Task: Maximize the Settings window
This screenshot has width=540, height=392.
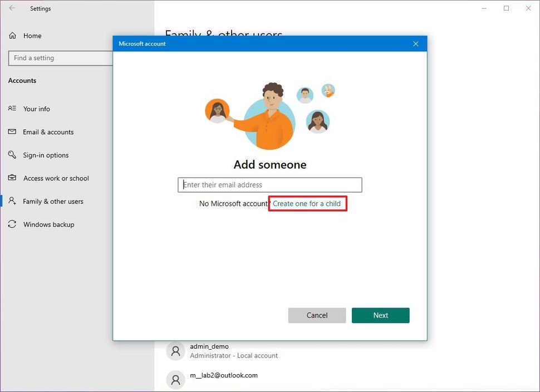Action: pyautogui.click(x=506, y=8)
